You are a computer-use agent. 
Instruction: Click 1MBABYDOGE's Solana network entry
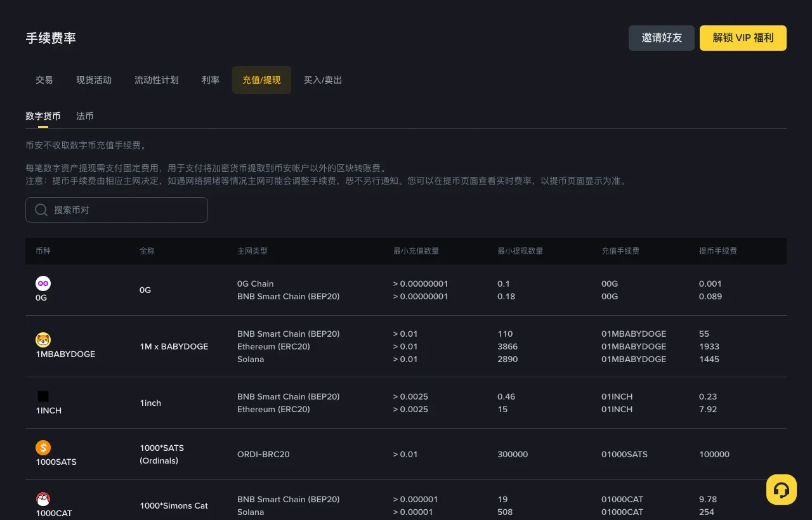[x=251, y=359]
